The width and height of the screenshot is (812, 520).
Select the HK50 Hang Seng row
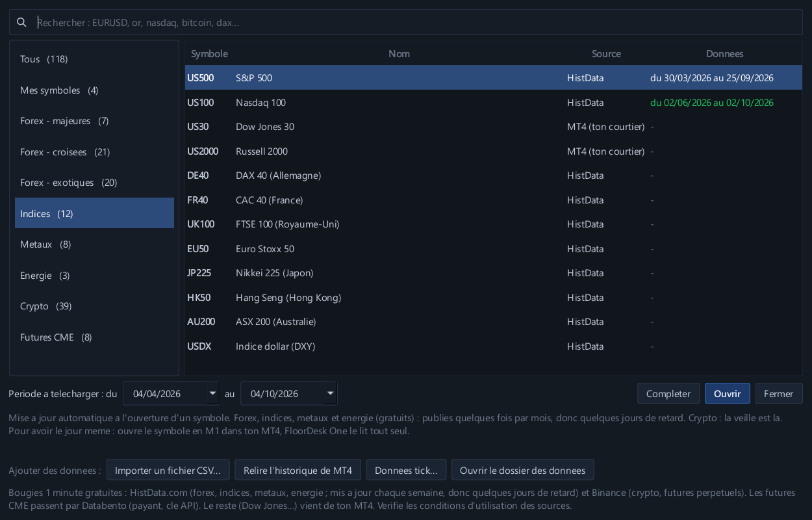[x=494, y=298]
